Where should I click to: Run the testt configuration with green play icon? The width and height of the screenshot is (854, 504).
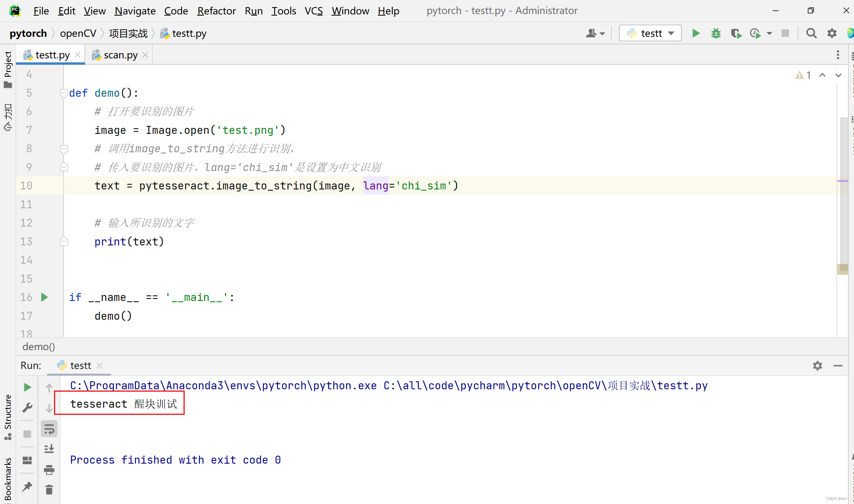696,34
